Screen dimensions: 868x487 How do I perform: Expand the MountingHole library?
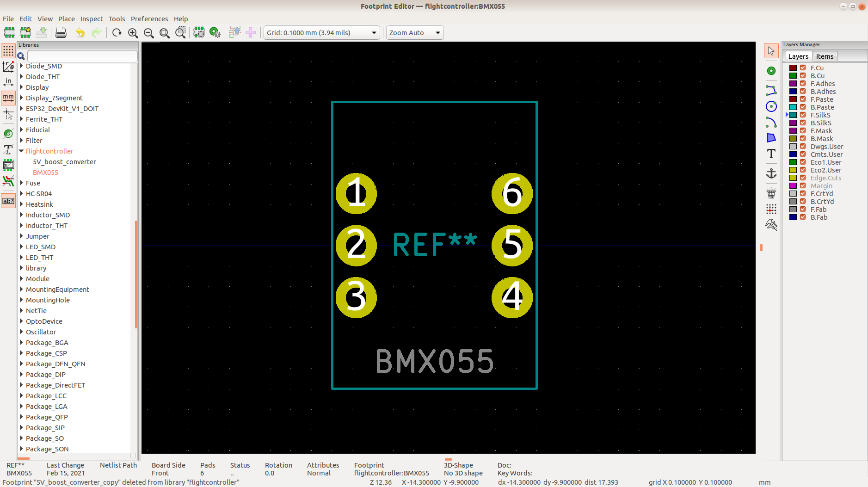point(21,300)
